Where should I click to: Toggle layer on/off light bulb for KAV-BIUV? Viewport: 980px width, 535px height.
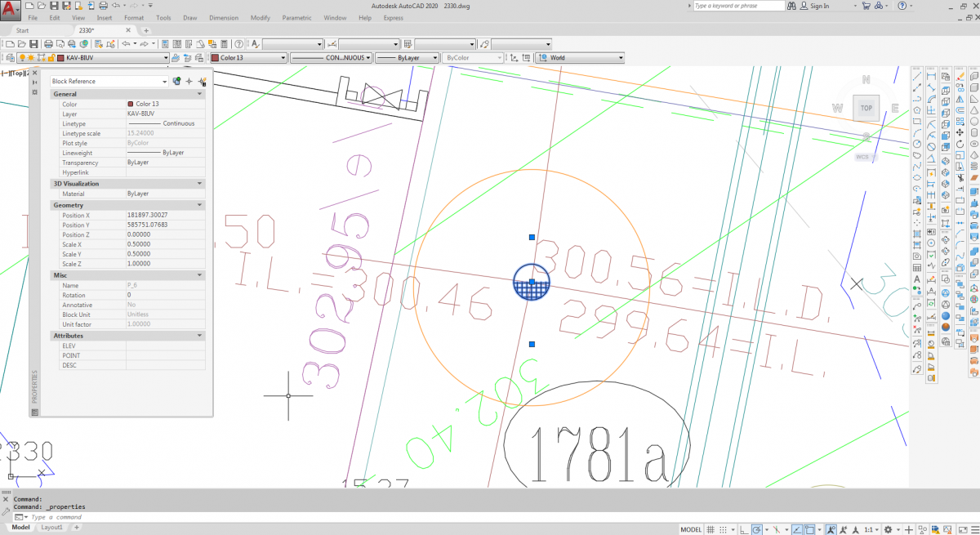23,58
